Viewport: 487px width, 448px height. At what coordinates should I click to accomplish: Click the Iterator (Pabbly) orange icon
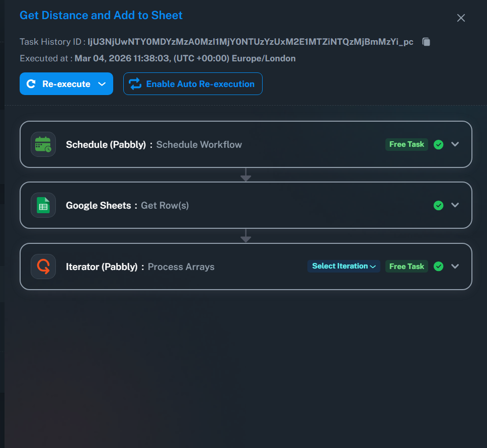point(43,266)
